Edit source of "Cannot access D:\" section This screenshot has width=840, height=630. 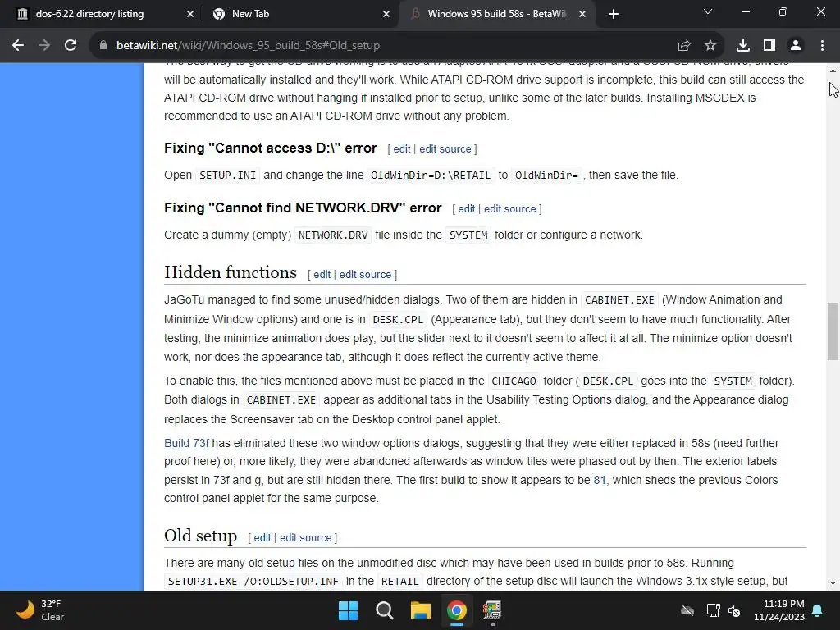click(x=445, y=149)
